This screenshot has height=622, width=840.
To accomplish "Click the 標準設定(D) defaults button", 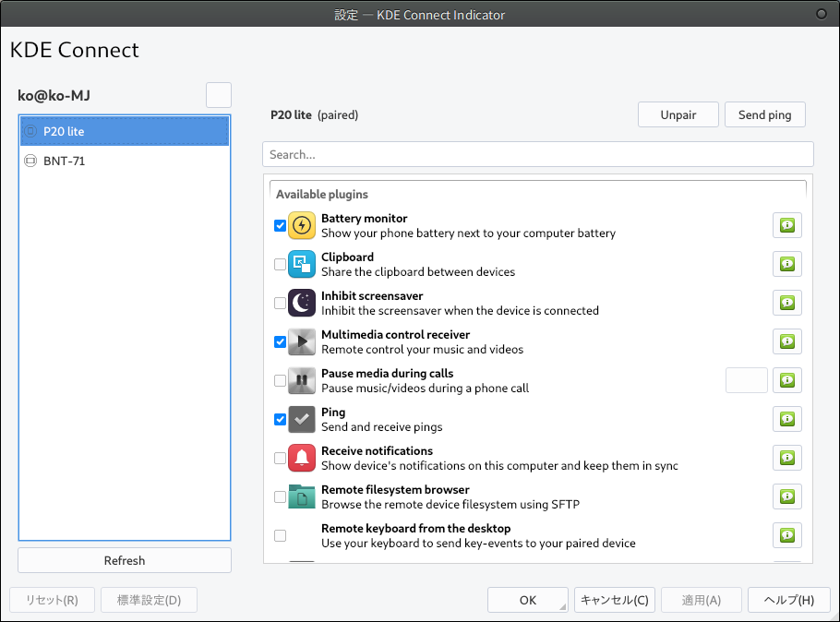I will [149, 600].
